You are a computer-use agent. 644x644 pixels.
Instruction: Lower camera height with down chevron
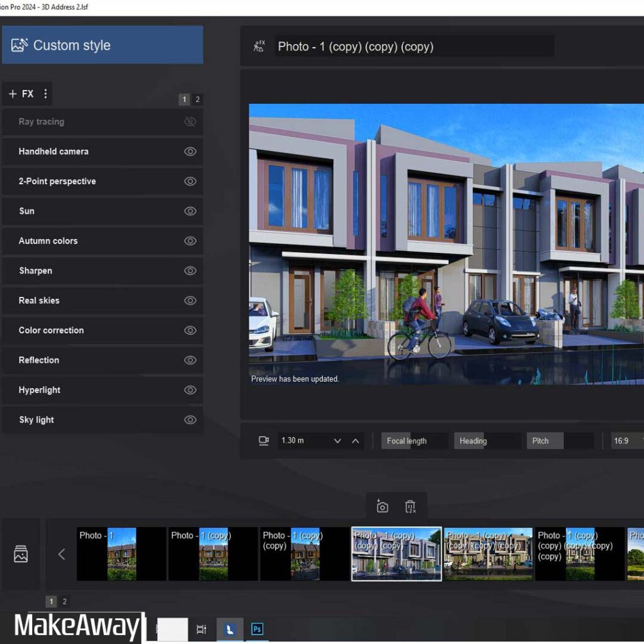click(338, 441)
